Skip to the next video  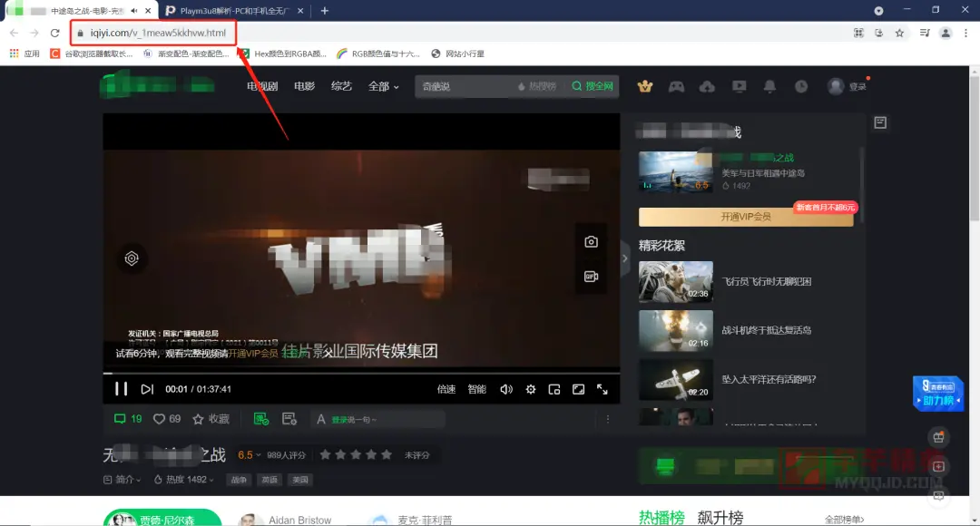click(147, 389)
